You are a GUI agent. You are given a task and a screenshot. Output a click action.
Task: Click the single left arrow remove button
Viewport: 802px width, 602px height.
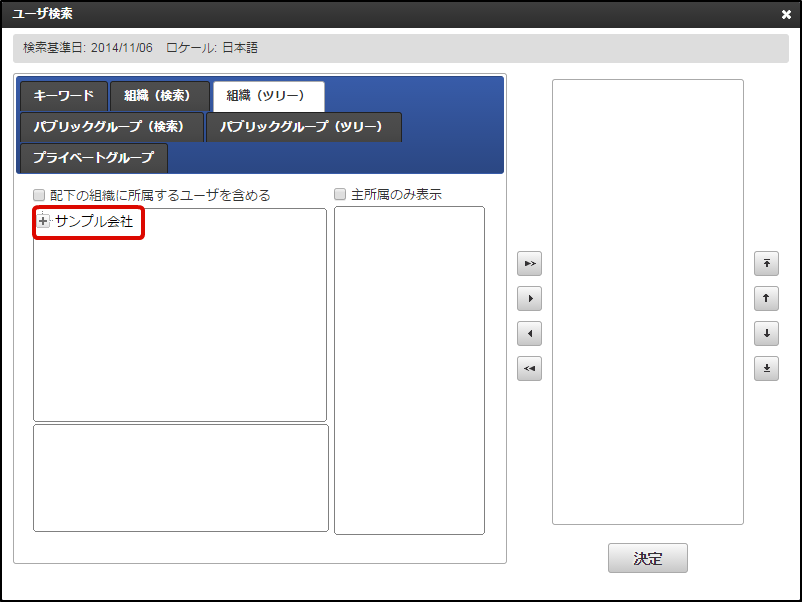[529, 333]
